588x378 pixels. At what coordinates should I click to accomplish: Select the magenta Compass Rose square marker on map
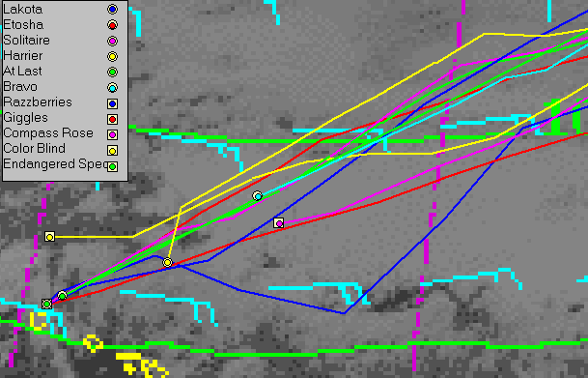pyautogui.click(x=279, y=223)
